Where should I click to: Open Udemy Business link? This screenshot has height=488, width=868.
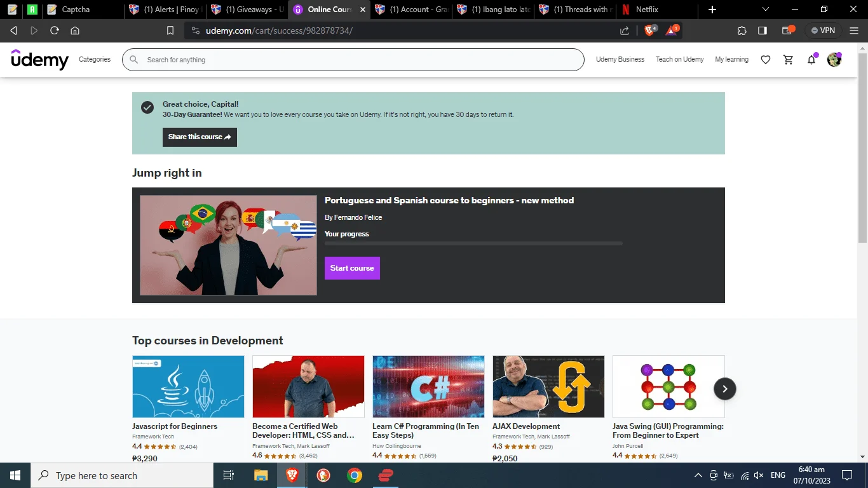coord(620,60)
